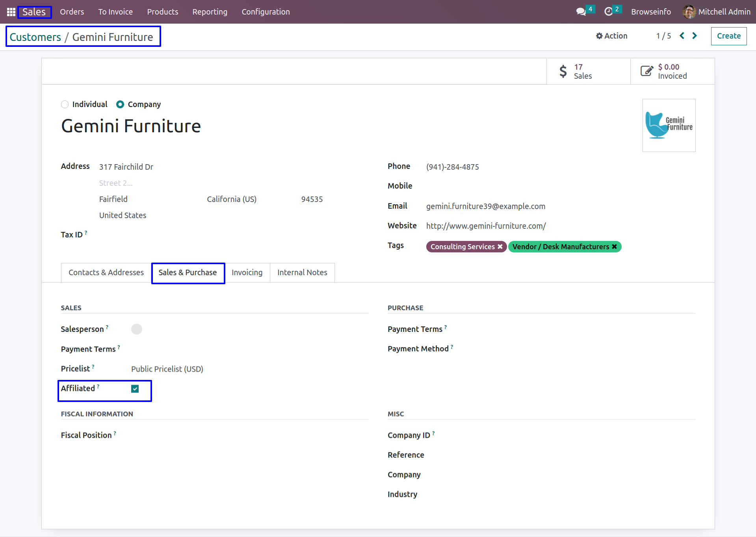This screenshot has height=537, width=756.
Task: Open Mitchell Admin user menu
Action: point(717,12)
